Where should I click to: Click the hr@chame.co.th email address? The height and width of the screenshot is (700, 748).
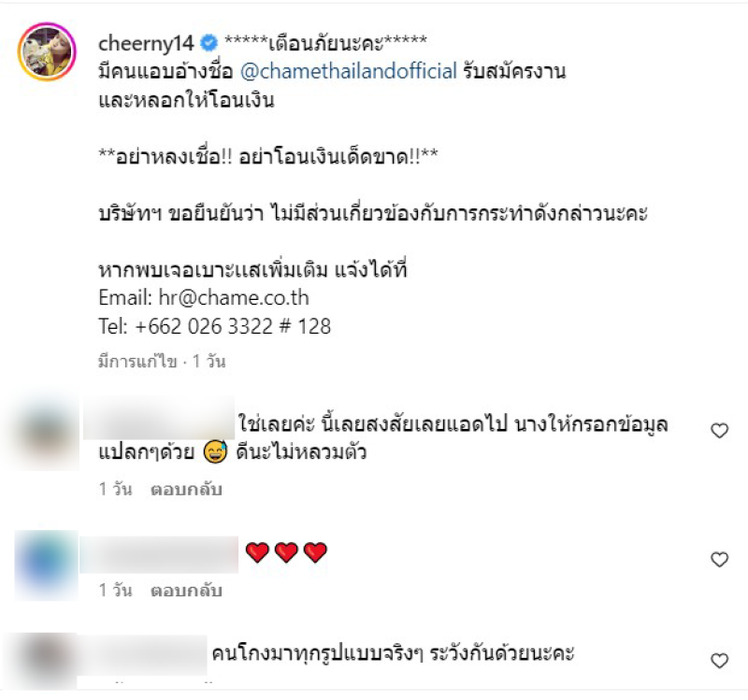234,298
